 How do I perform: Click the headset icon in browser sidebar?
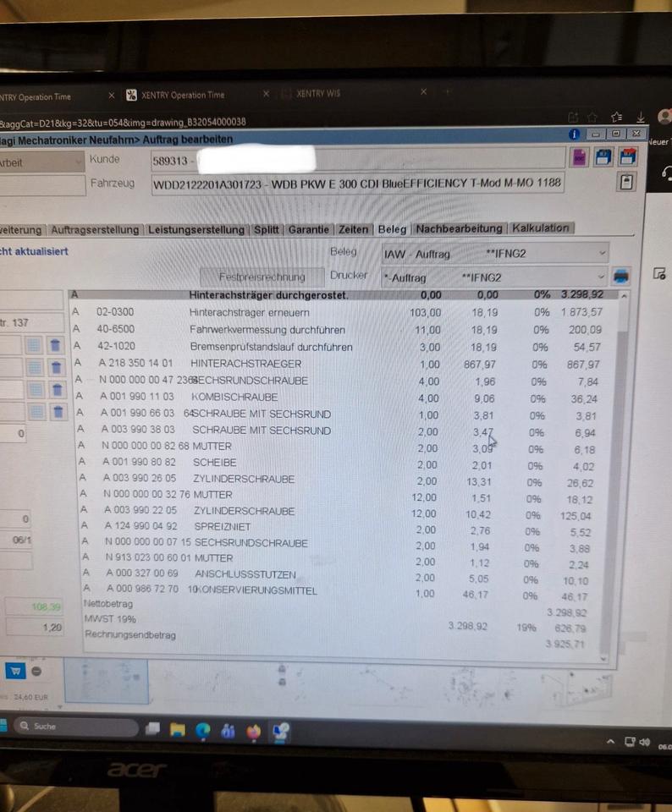pos(667,173)
